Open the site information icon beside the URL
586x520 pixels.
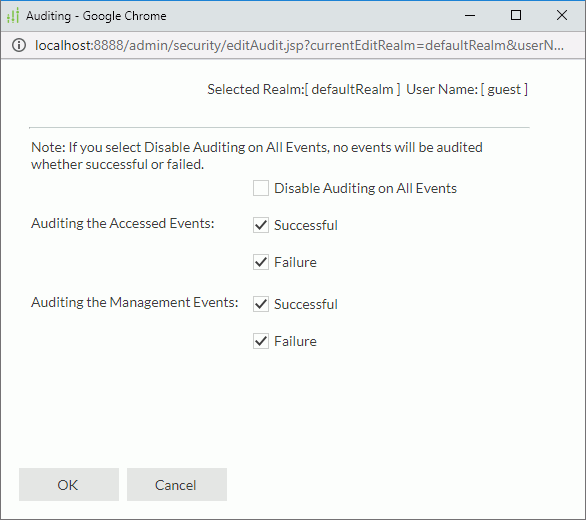point(19,45)
